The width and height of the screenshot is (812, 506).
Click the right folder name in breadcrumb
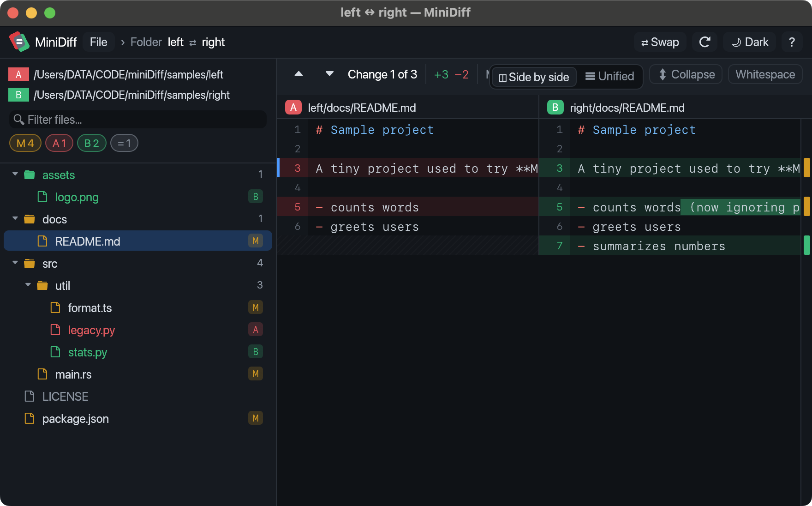213,42
